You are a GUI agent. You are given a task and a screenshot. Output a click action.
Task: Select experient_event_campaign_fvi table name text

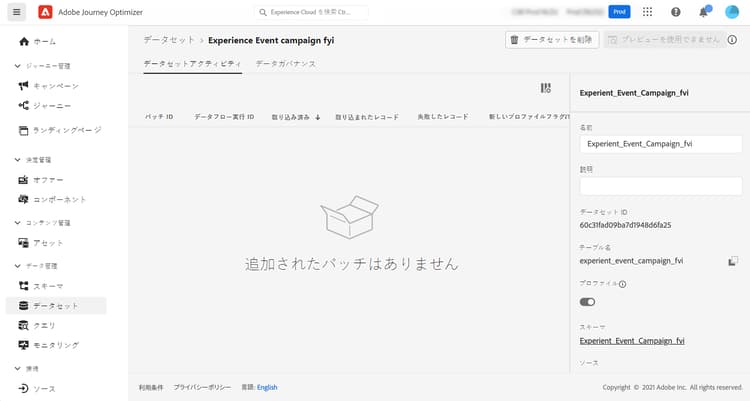click(x=631, y=261)
